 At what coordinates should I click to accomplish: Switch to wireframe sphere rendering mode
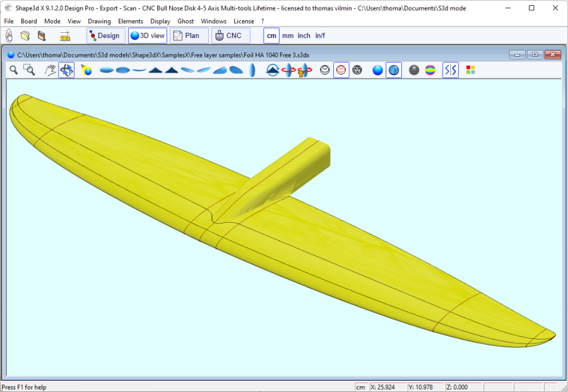click(357, 70)
